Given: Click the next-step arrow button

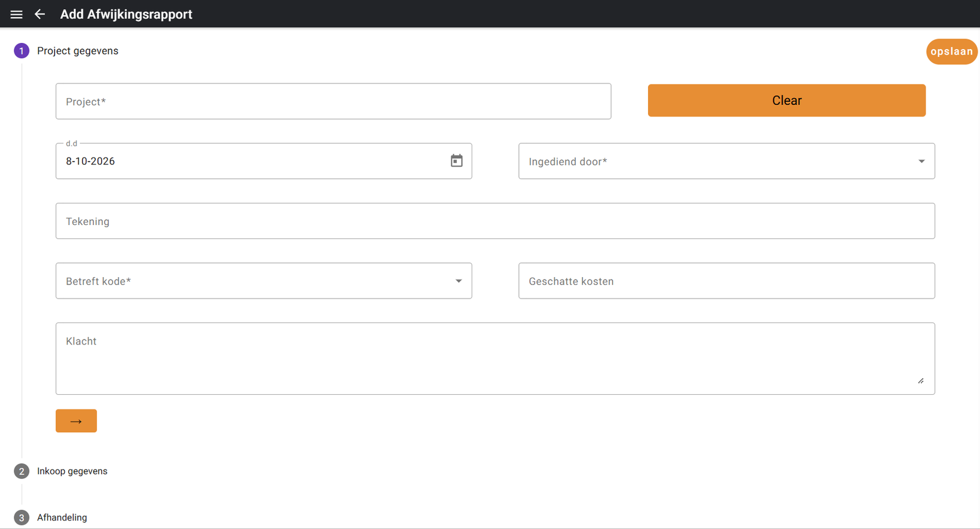Looking at the screenshot, I should pos(76,421).
